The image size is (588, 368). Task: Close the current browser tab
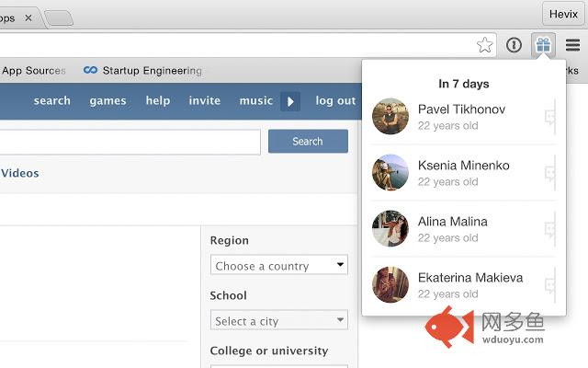pyautogui.click(x=28, y=17)
